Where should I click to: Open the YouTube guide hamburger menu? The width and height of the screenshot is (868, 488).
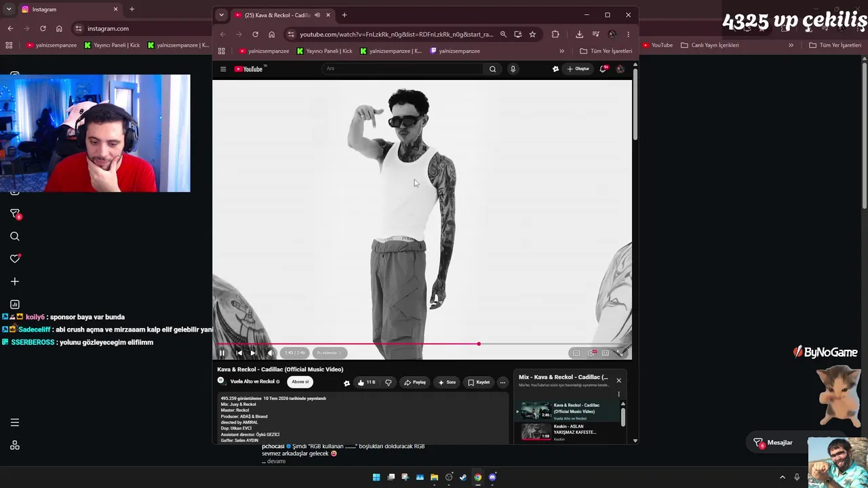223,68
